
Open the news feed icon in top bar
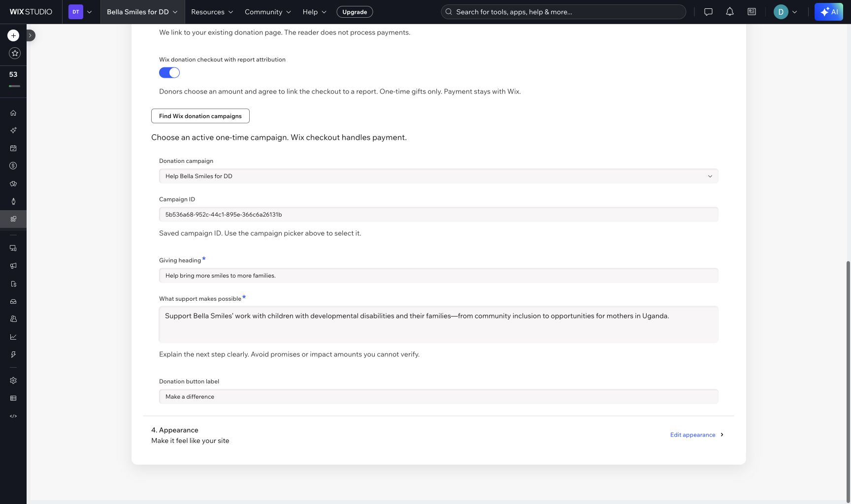(752, 12)
